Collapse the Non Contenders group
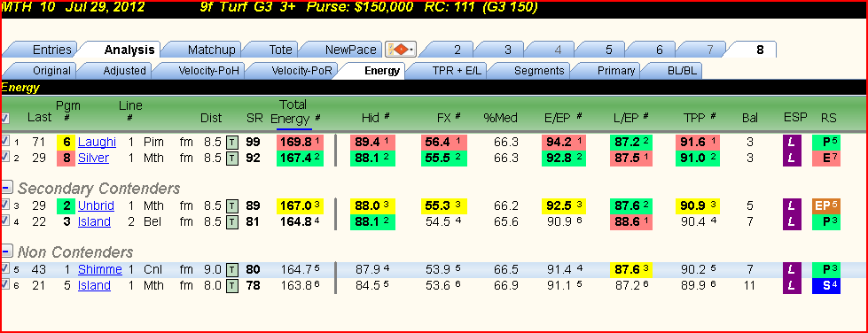868x333 pixels. [7, 252]
